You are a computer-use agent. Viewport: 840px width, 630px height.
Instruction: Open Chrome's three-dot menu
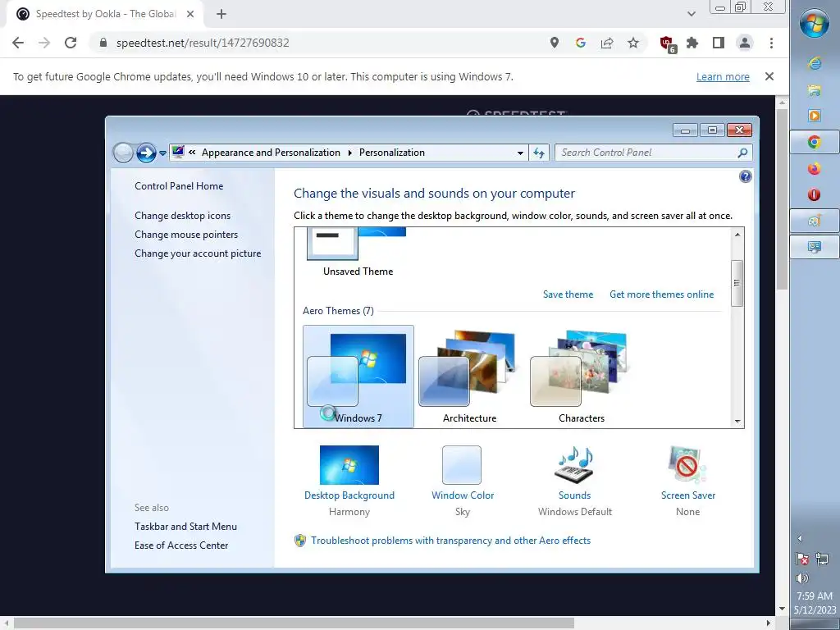click(x=771, y=43)
